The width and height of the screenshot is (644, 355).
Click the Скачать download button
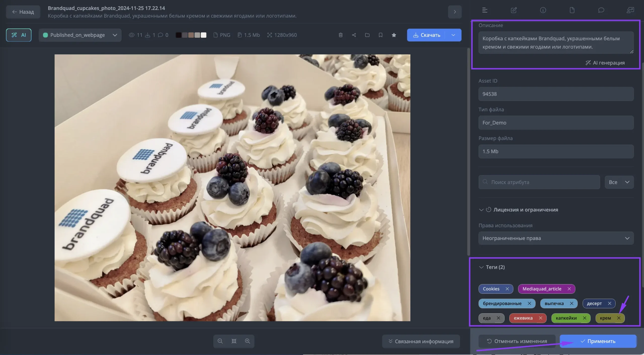(x=426, y=35)
